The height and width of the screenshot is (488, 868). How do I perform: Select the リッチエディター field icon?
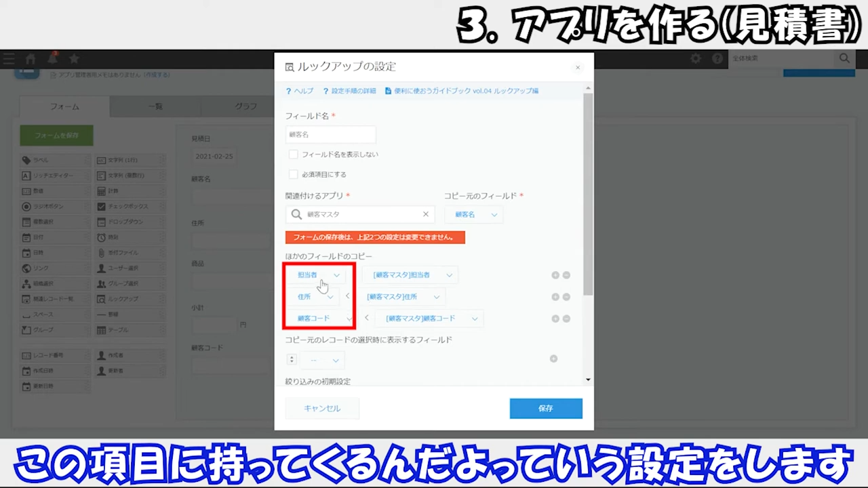point(54,176)
